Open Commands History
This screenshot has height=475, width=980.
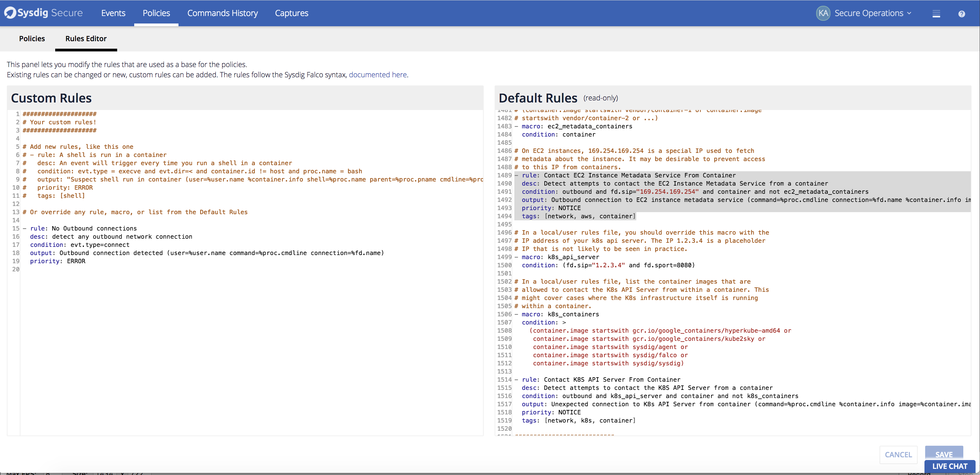pyautogui.click(x=222, y=13)
